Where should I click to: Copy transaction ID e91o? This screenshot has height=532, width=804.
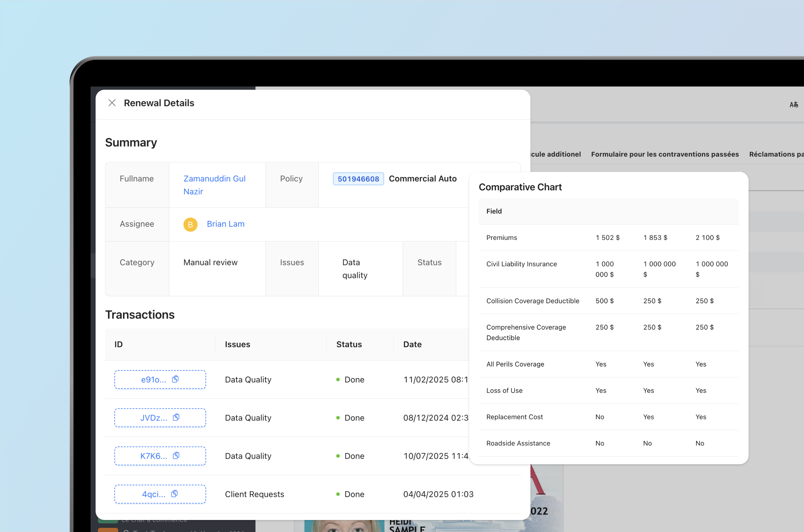tap(175, 379)
